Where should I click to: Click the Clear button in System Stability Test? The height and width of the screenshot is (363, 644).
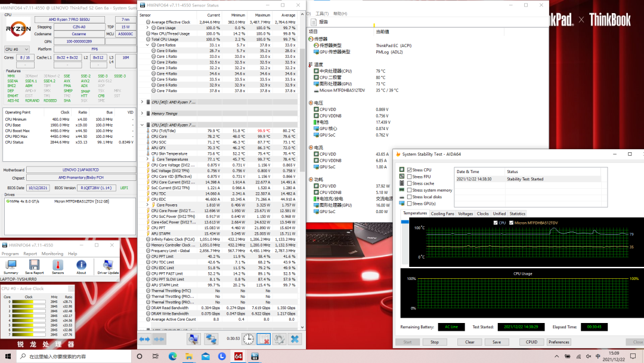[470, 342]
